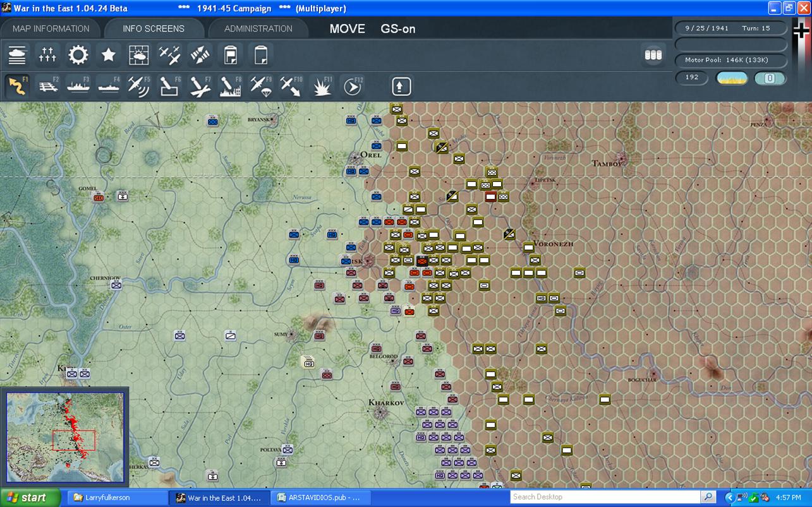Select the F1 Move mode icon
The height and width of the screenshot is (507, 812).
click(18, 86)
